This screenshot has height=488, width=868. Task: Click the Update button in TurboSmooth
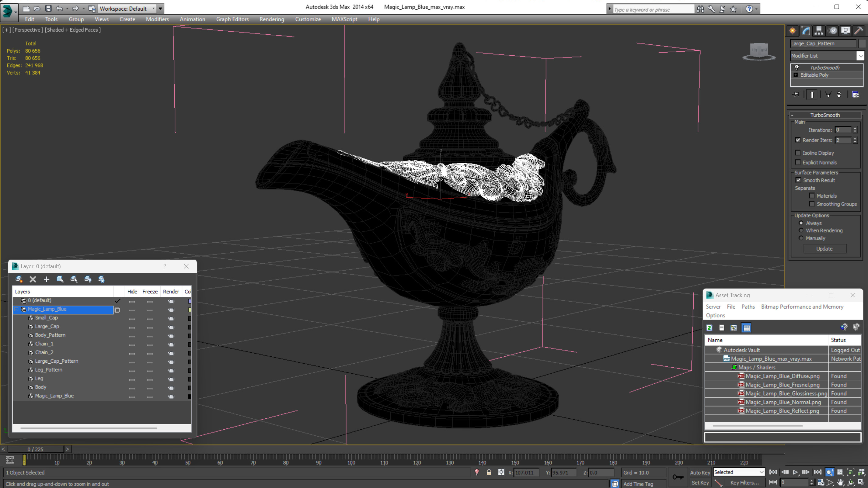tap(824, 249)
